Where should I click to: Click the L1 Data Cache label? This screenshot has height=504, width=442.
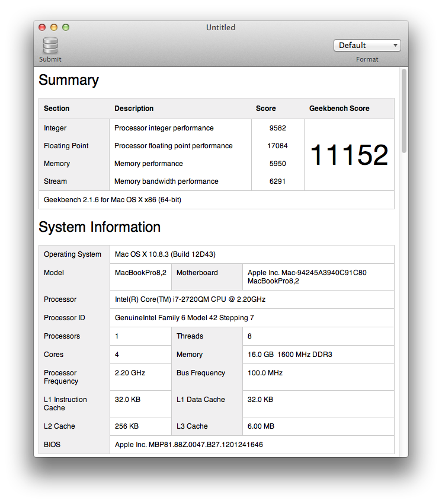coord(201,400)
